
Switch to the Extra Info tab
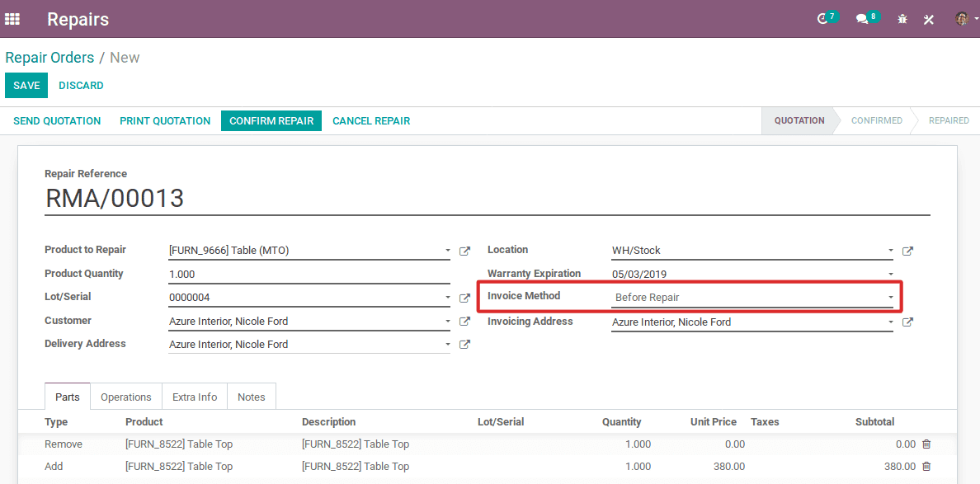(x=195, y=397)
